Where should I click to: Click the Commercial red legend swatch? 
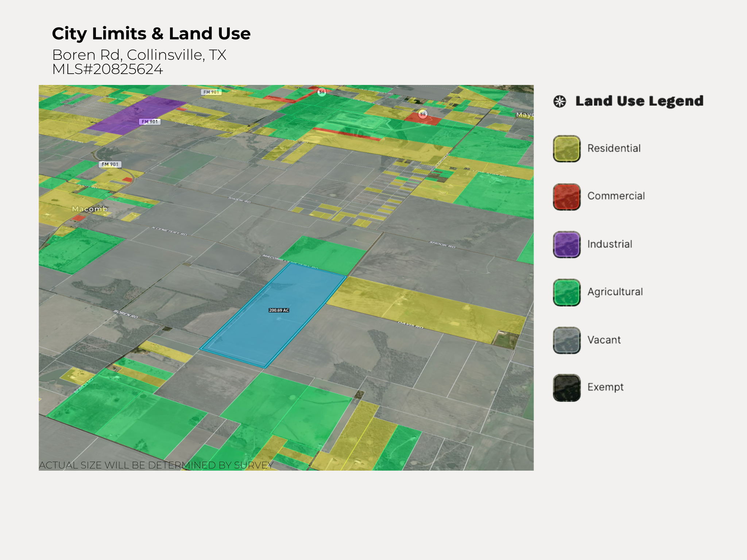(566, 197)
